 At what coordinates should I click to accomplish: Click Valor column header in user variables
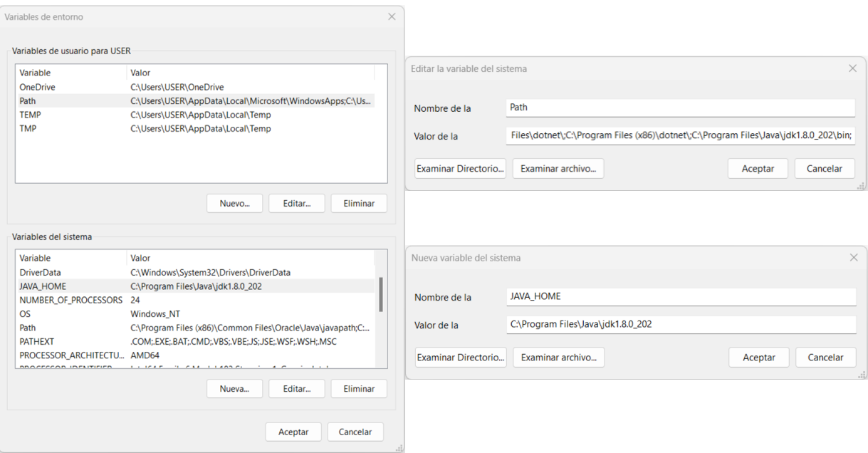click(251, 73)
